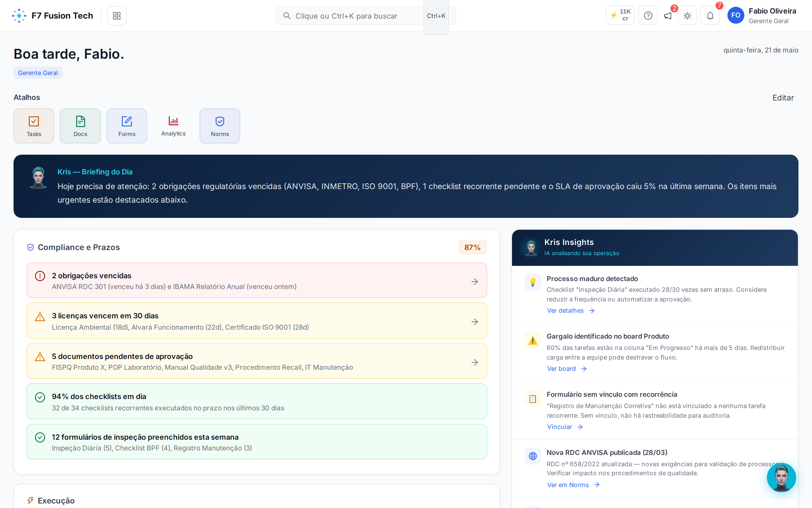Open arrow on '3 licenças vencem em 30 dias'
This screenshot has height=508, width=812.
[x=475, y=322]
